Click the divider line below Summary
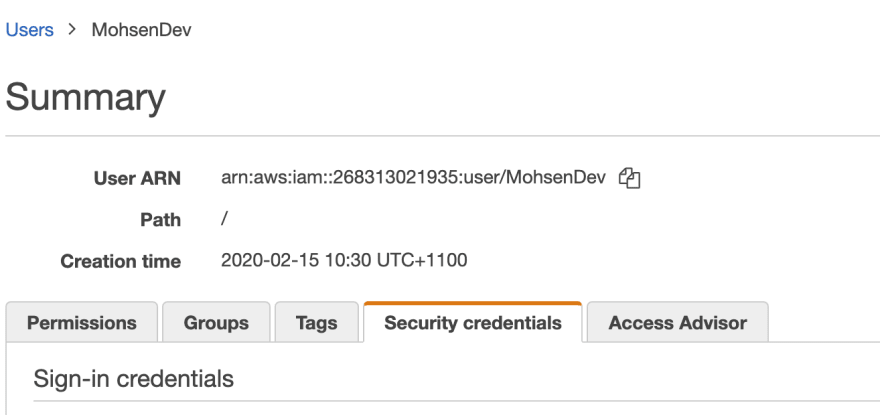 coord(443,135)
